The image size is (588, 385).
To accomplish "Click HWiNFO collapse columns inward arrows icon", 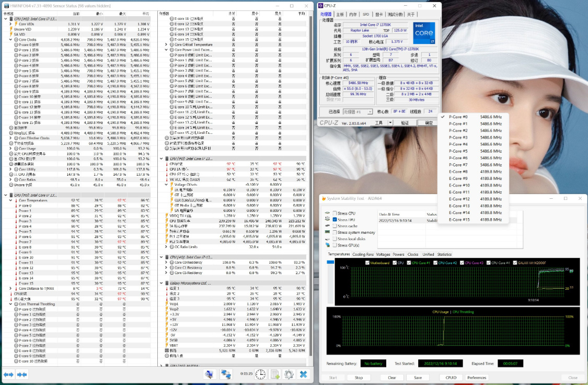I will pos(22,375).
